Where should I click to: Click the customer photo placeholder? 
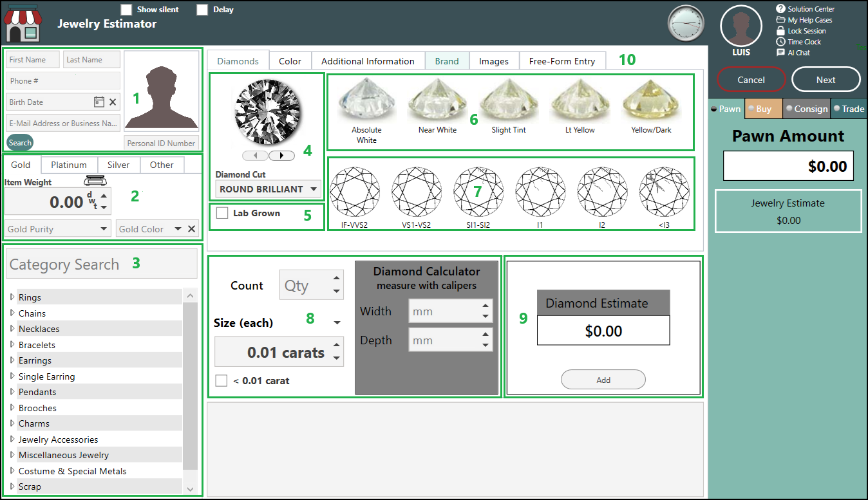pyautogui.click(x=161, y=91)
